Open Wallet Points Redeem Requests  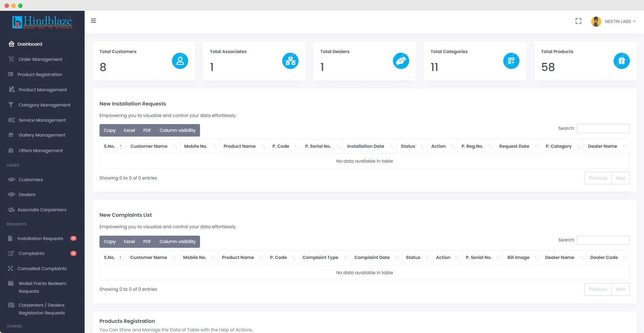[x=42, y=287]
